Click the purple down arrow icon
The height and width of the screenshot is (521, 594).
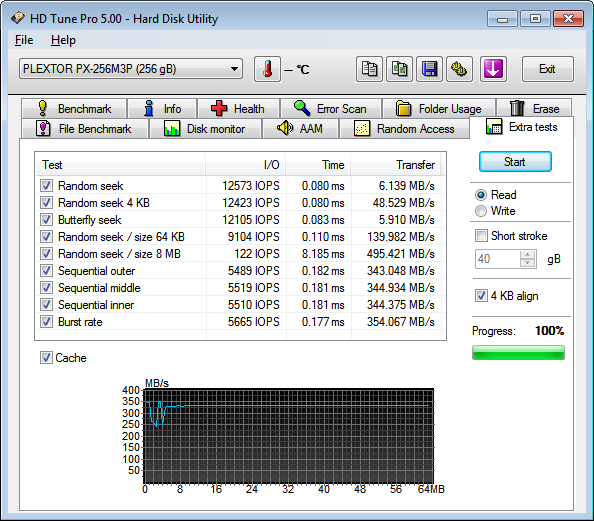tap(493, 69)
